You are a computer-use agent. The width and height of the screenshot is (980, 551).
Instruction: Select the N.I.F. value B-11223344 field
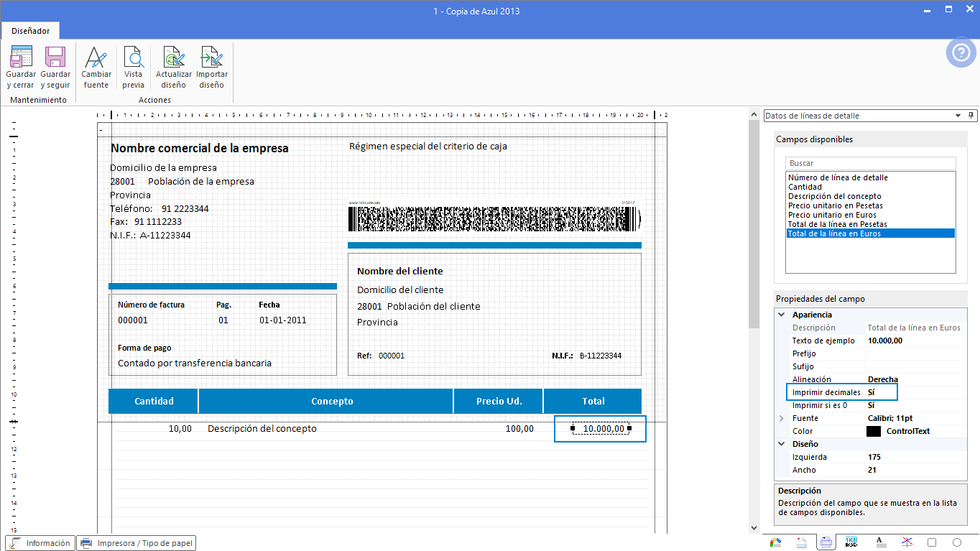(601, 356)
